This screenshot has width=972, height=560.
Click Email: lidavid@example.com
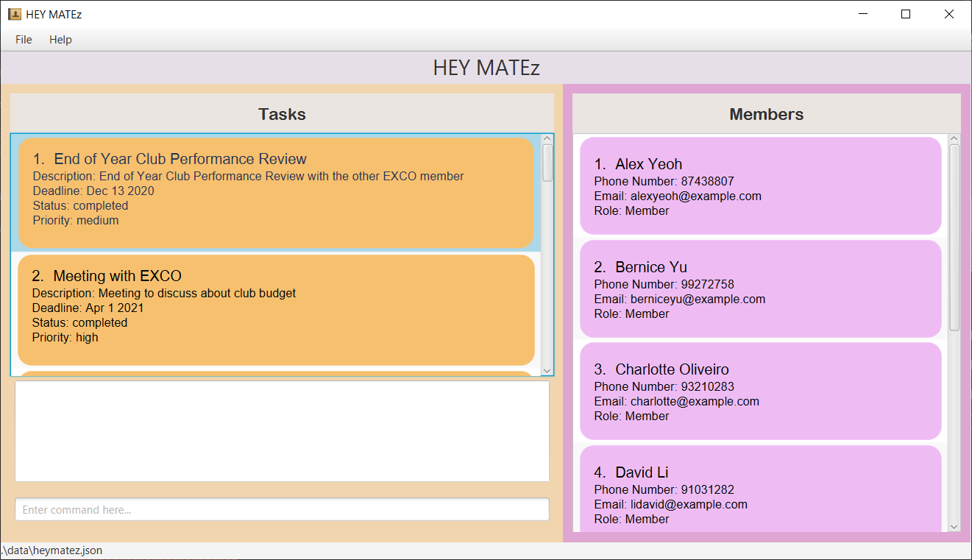point(670,504)
